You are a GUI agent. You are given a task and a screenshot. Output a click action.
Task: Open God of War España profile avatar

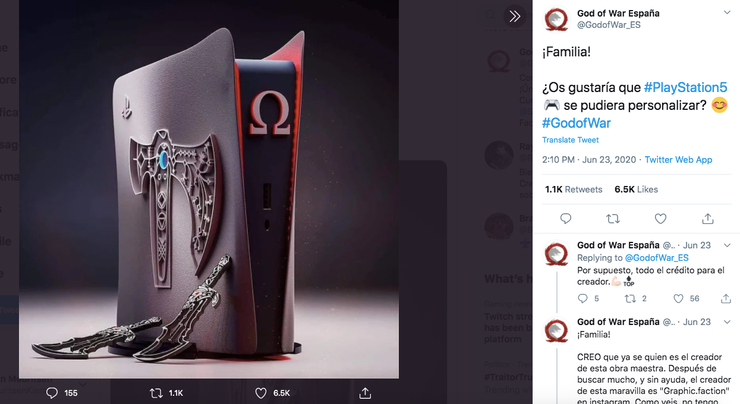click(557, 20)
